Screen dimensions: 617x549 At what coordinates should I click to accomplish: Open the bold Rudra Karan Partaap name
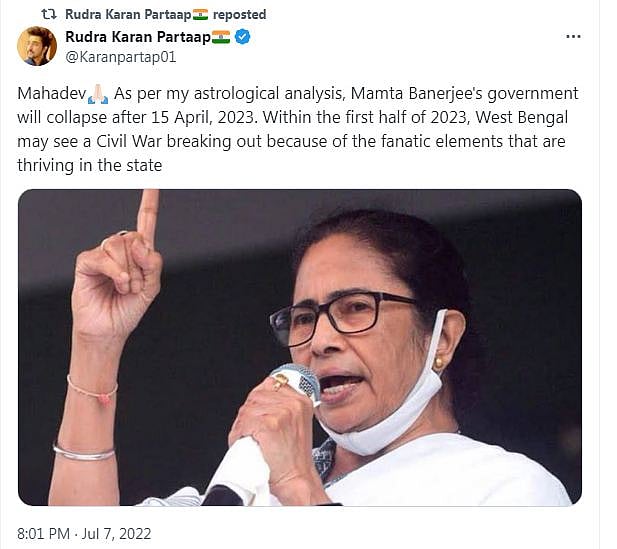point(137,37)
